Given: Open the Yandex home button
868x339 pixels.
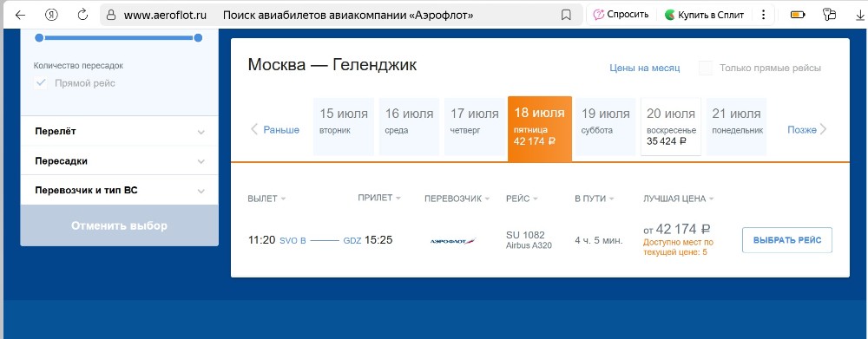Looking at the screenshot, I should coord(52,15).
